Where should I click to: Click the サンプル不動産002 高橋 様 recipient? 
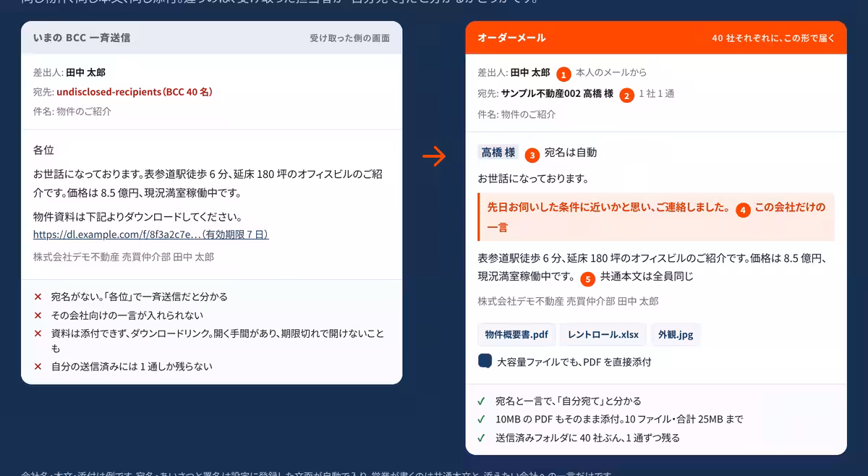[557, 93]
